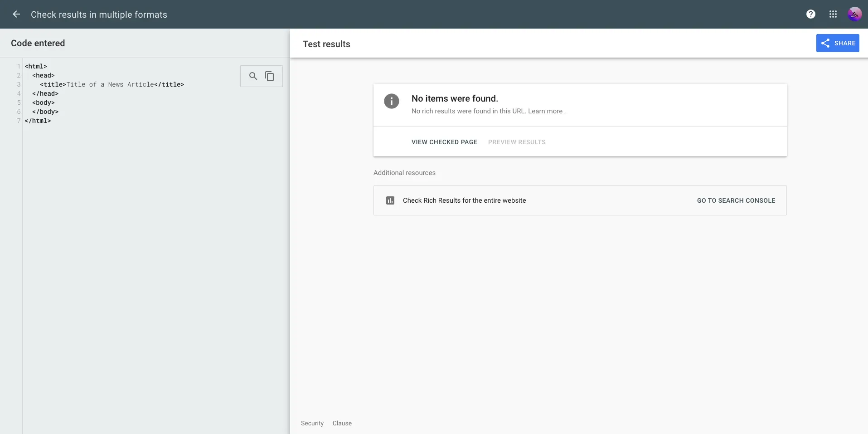Click line number 7 in code gutter
The height and width of the screenshot is (434, 868).
(x=19, y=121)
